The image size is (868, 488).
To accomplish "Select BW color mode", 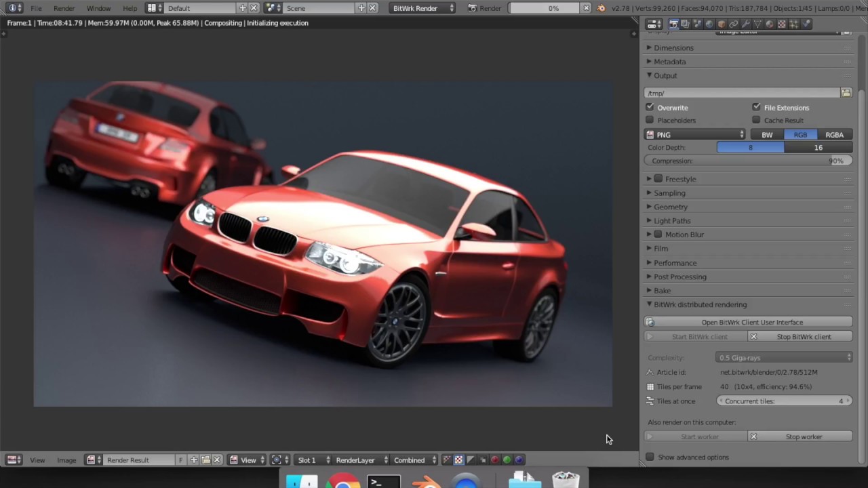I will pyautogui.click(x=767, y=134).
